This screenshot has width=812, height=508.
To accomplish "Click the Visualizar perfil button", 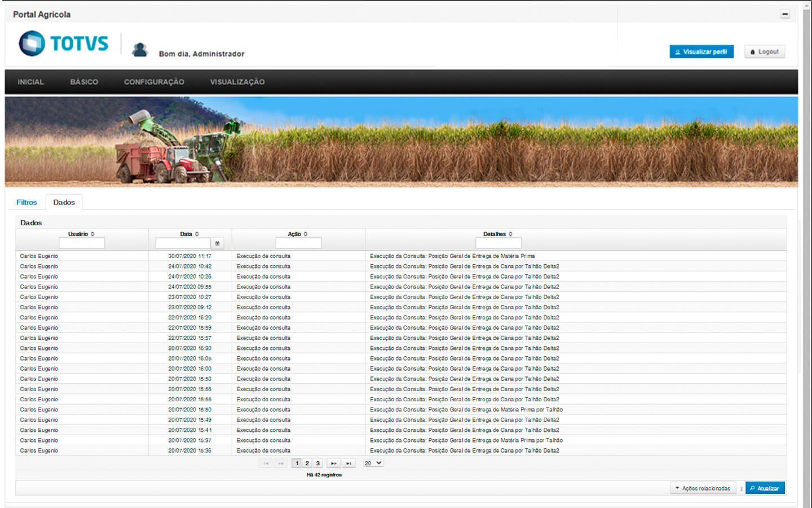I will point(701,51).
